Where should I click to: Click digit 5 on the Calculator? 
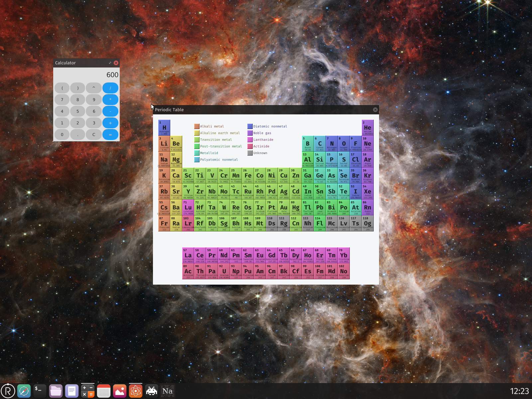click(x=78, y=111)
